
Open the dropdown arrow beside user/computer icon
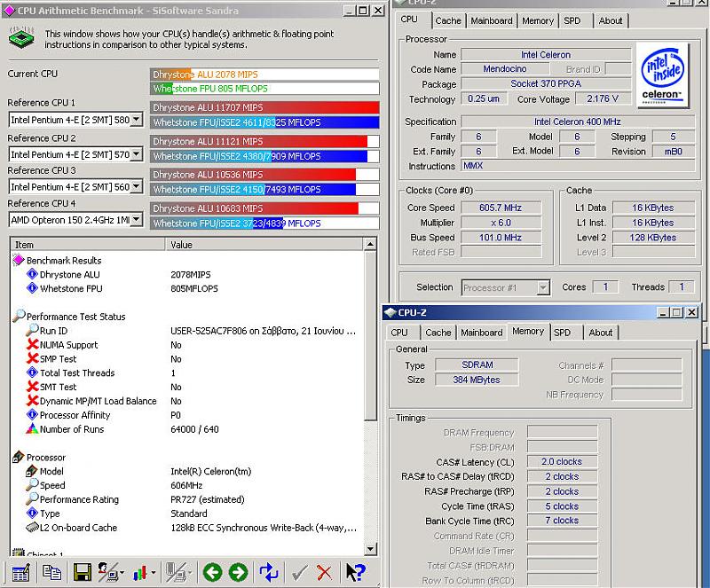[x=122, y=573]
